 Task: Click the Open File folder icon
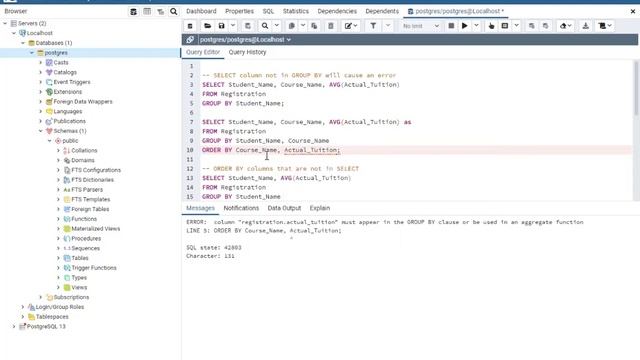point(207,26)
